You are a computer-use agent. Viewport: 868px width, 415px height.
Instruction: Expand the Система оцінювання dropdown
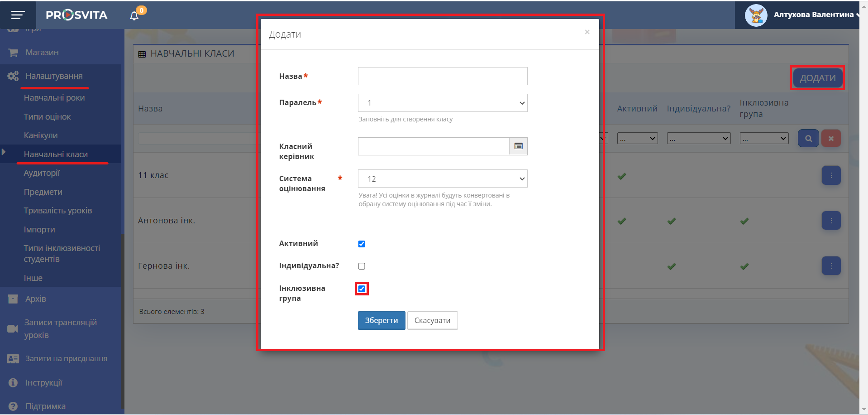point(442,179)
